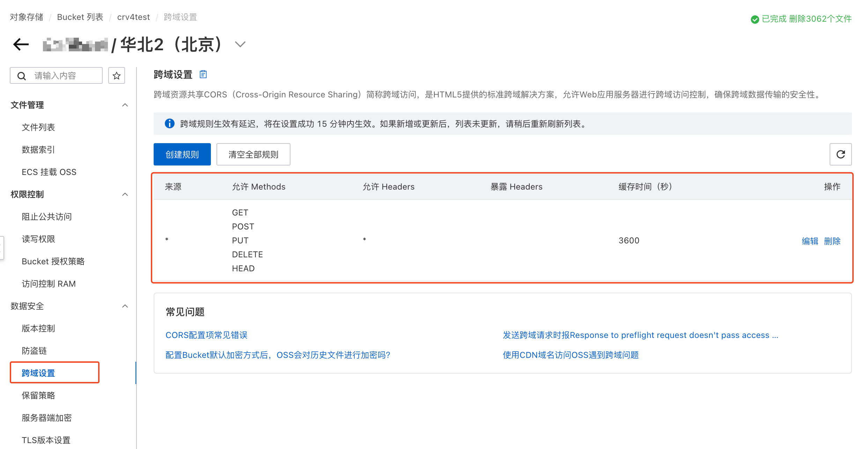Open the region dropdown next to 华北2（北京）

pos(240,44)
